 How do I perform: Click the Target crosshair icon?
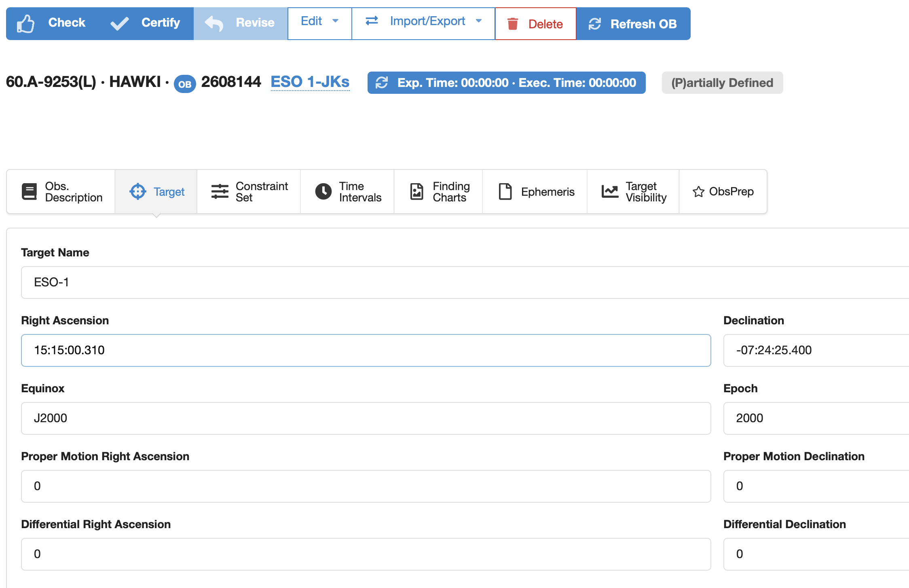point(137,192)
